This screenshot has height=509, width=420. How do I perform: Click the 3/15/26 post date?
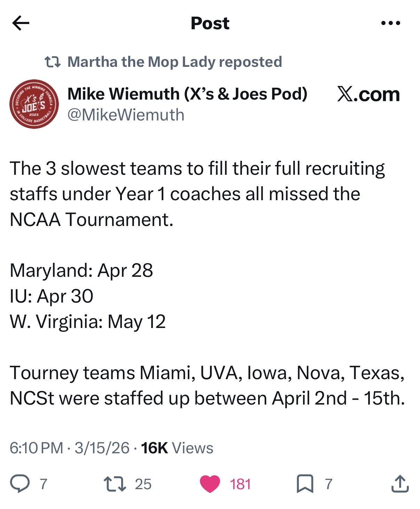(102, 448)
